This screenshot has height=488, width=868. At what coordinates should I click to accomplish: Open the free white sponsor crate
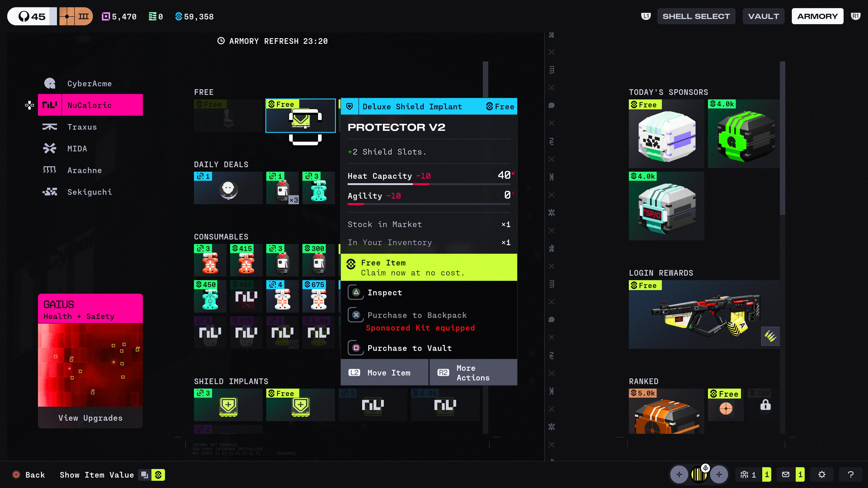click(x=666, y=134)
